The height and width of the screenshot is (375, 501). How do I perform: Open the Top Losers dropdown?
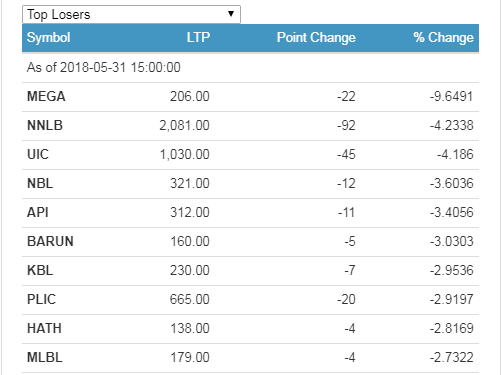point(131,14)
